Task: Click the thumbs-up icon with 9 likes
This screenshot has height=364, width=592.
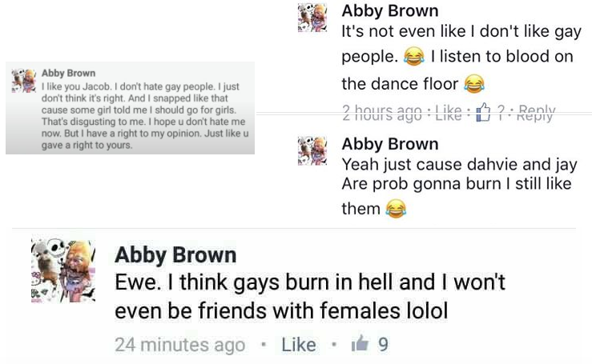Action: click(x=360, y=343)
